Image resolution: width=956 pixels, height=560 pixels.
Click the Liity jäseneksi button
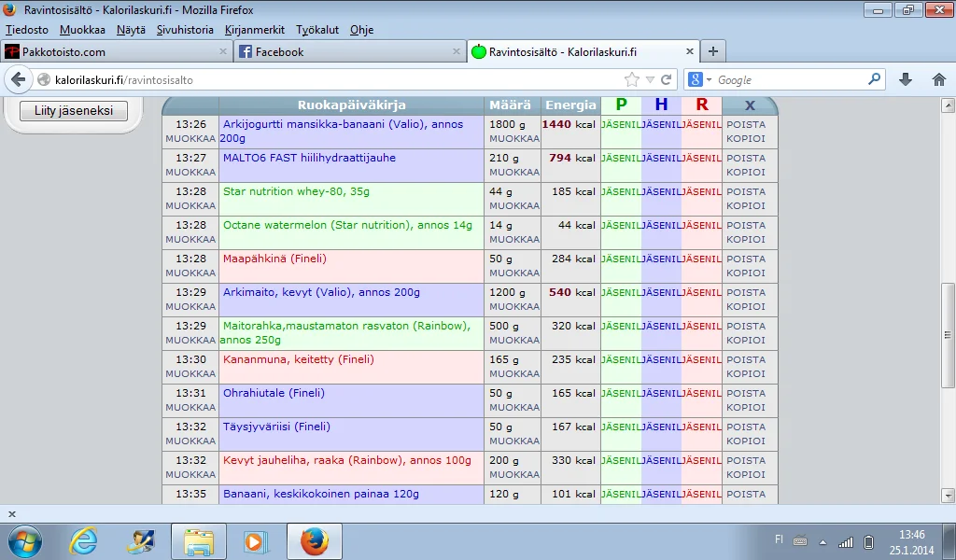73,111
